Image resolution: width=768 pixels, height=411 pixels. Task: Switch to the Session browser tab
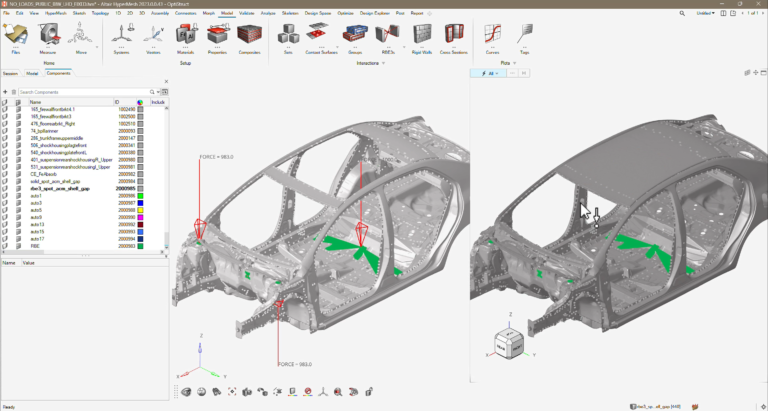click(x=10, y=73)
